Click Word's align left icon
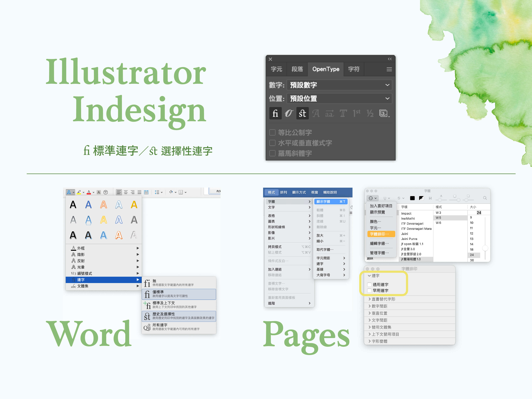This screenshot has height=399, width=532. [x=119, y=192]
